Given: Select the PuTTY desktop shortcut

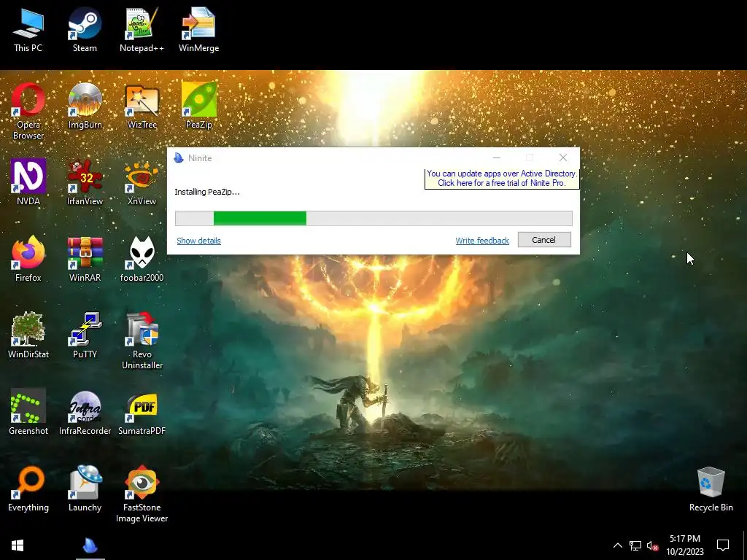Looking at the screenshot, I should (x=85, y=335).
